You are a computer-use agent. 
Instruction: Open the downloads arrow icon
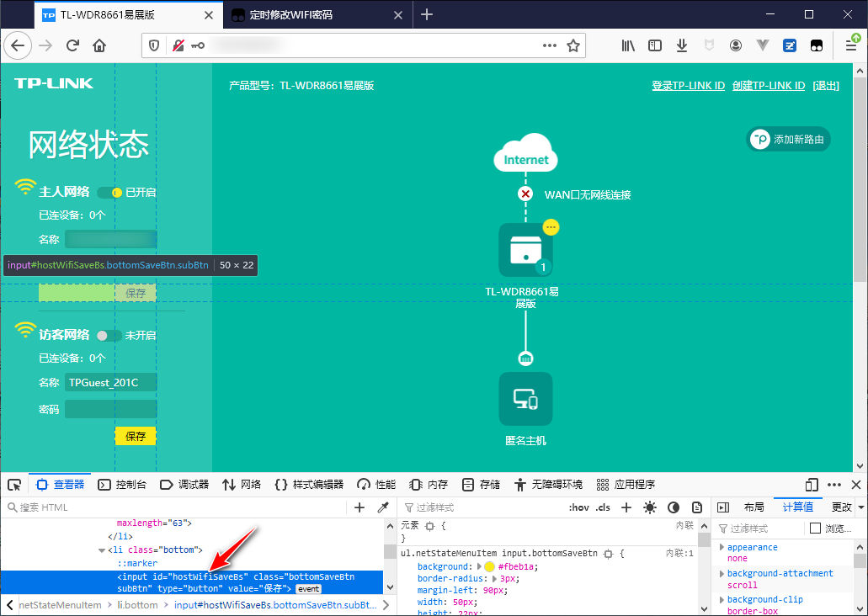point(682,45)
